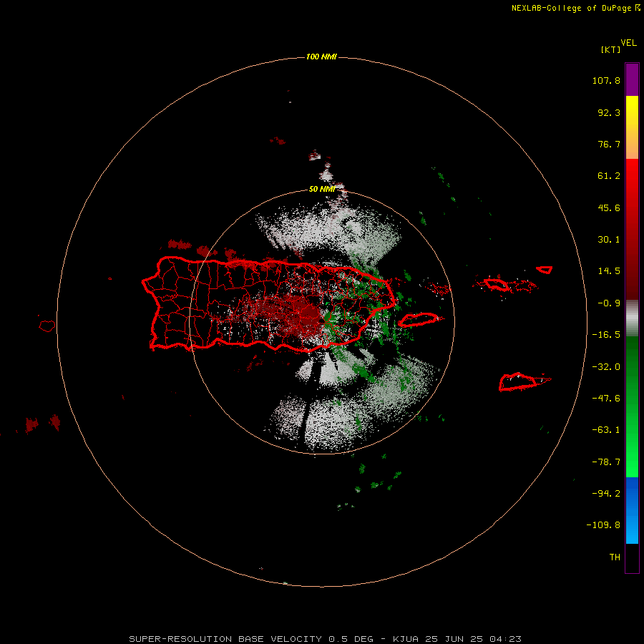Click the -32.0 legend value

click(606, 367)
